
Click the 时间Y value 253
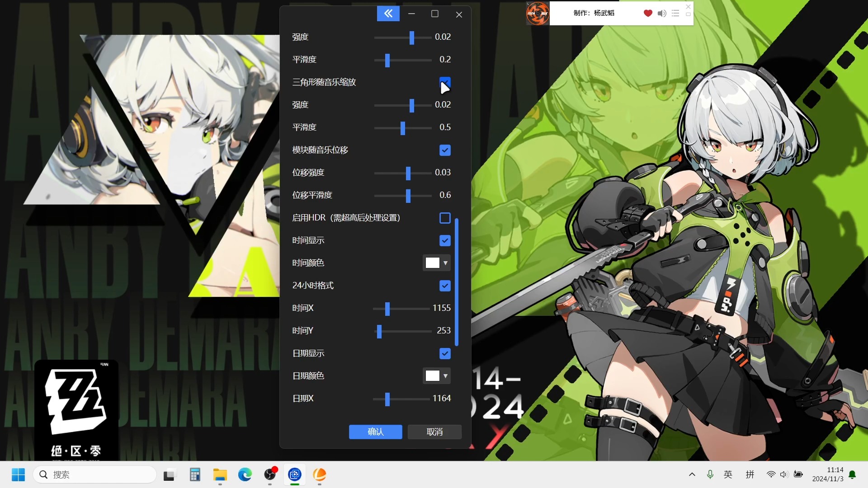tap(444, 331)
